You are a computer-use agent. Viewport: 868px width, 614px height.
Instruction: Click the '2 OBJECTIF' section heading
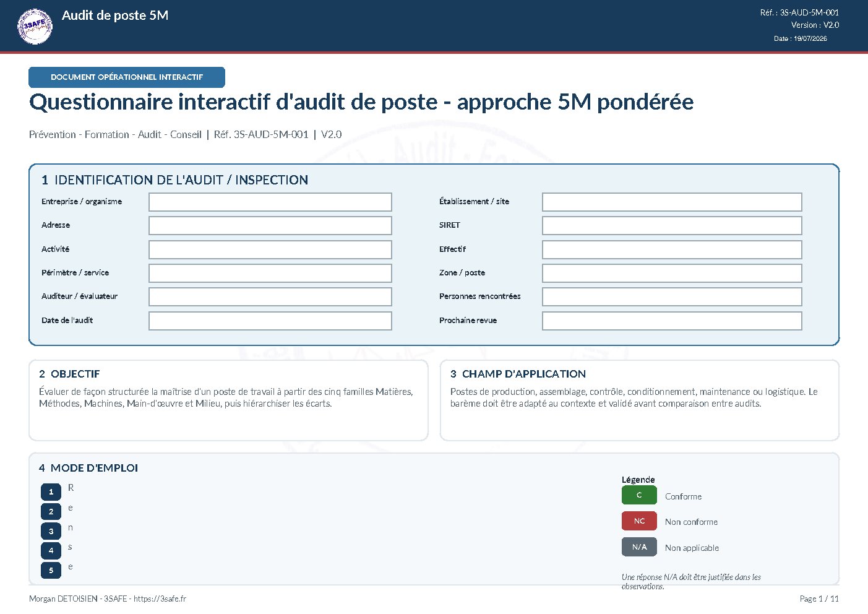pos(69,374)
